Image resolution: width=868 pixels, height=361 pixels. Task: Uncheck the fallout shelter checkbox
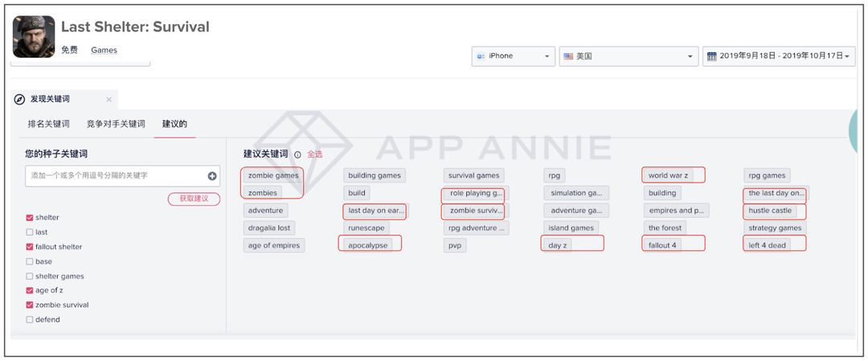30,247
